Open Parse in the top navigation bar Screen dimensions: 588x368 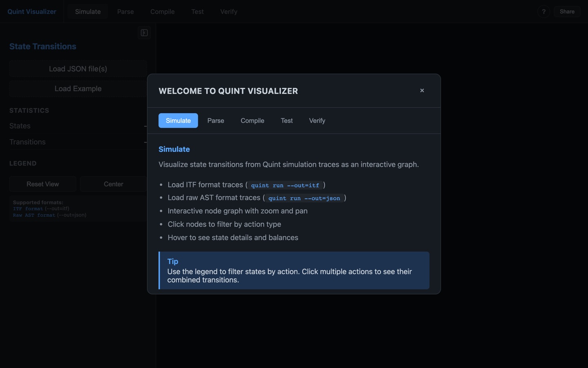[125, 11]
